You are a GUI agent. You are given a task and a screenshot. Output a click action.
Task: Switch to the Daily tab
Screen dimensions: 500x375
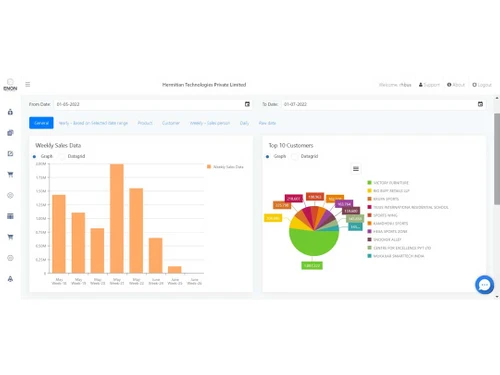click(x=244, y=123)
